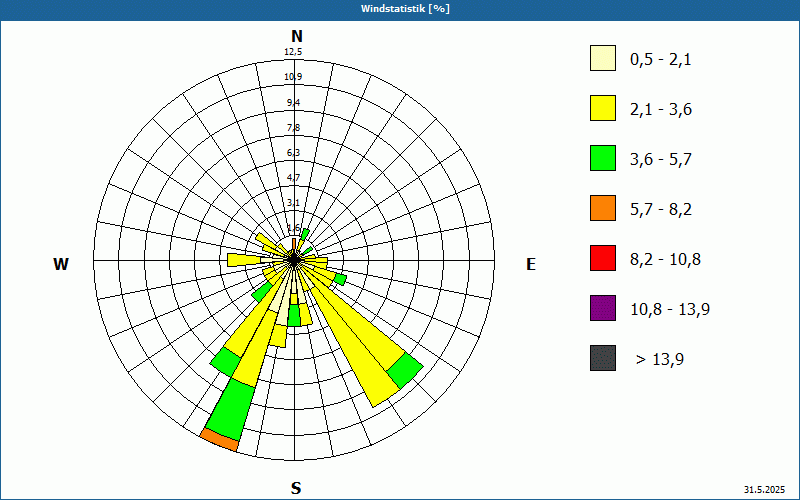The width and height of the screenshot is (800, 500).
Task: Click the green segment of the southeast bar
Action: point(405,371)
